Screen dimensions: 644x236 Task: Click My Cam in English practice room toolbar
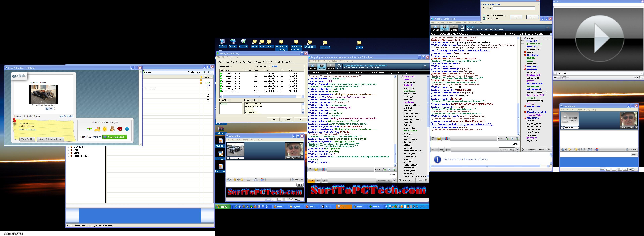pyautogui.click(x=321, y=67)
